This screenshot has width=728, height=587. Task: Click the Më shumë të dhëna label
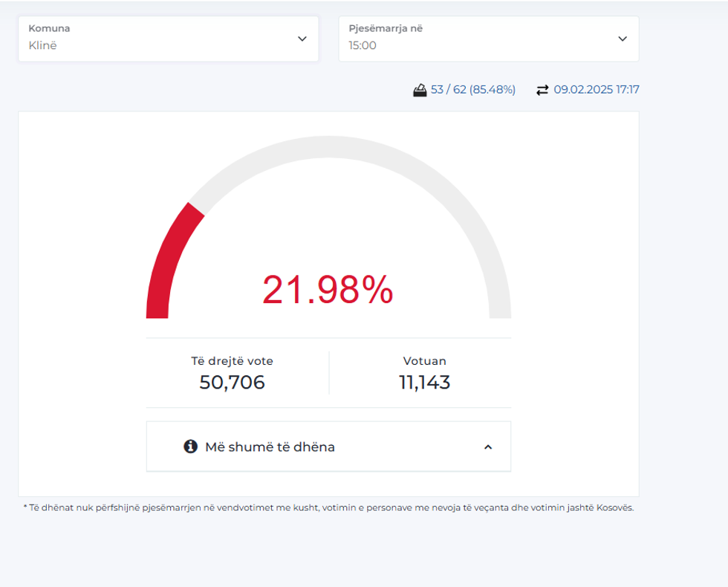pyautogui.click(x=270, y=447)
